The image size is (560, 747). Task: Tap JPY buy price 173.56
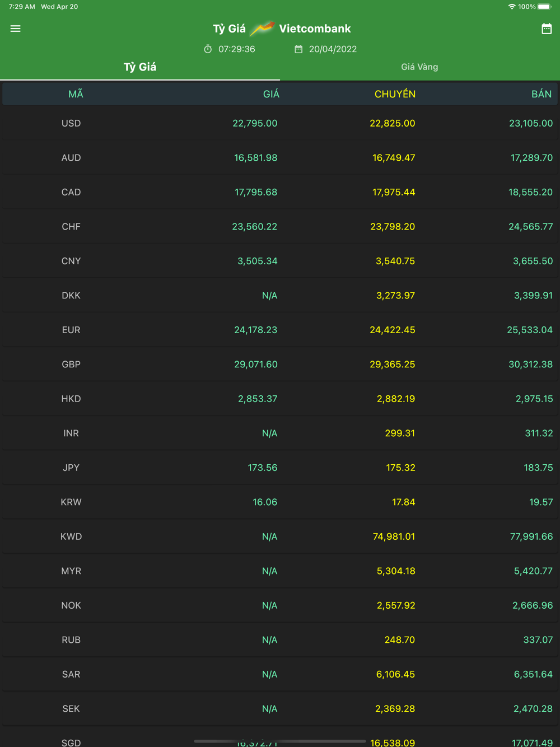click(263, 468)
